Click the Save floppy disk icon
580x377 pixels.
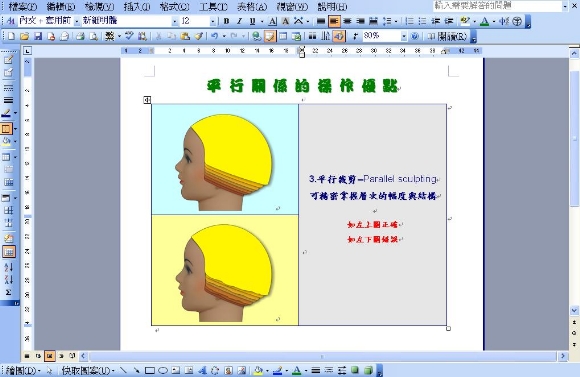38,36
